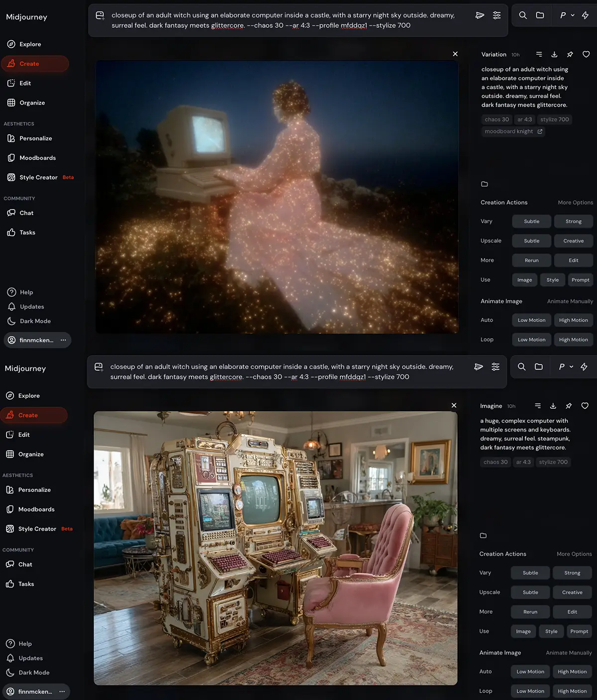Click Upscale Creative for the gold computer image
This screenshot has height=700, width=597.
(x=572, y=592)
